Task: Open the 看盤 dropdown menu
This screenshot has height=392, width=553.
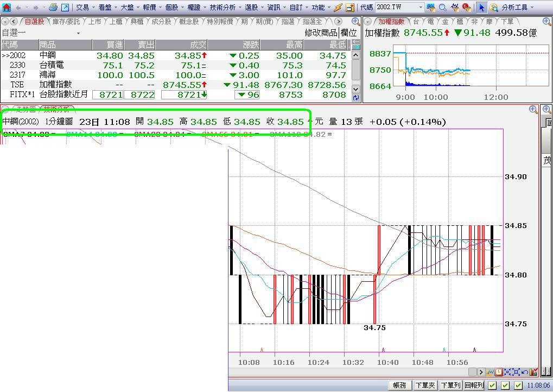Action: click(108, 7)
